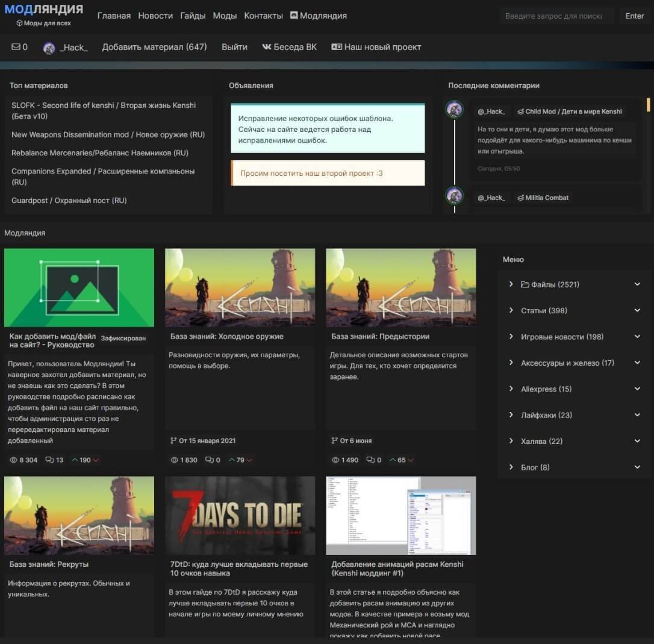The height and width of the screenshot is (644, 654).
Task: Click the Наш новый проект card icon
Action: (x=337, y=47)
